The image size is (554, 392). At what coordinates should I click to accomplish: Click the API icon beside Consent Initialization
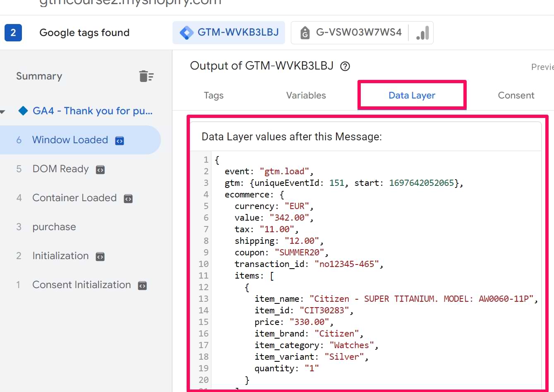(x=142, y=286)
